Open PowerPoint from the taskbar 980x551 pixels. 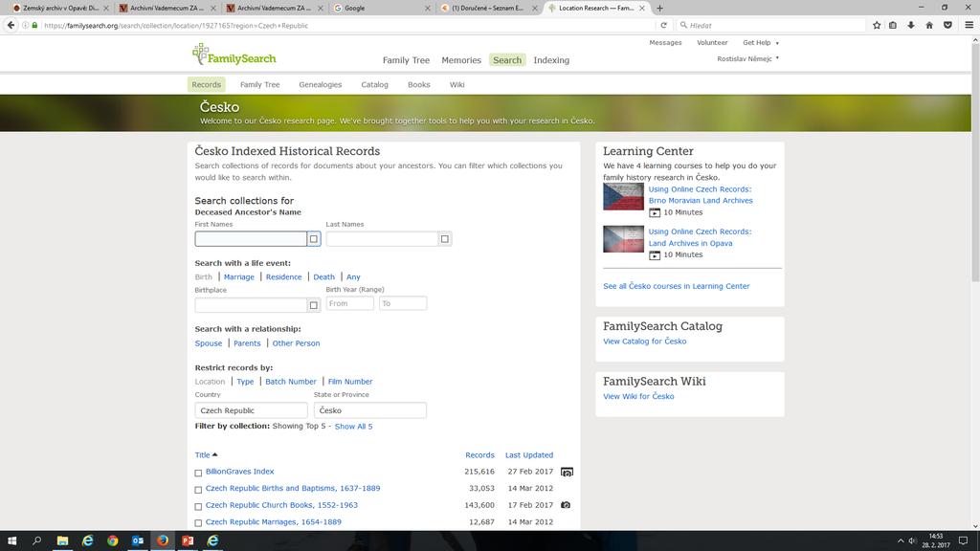tap(188, 540)
